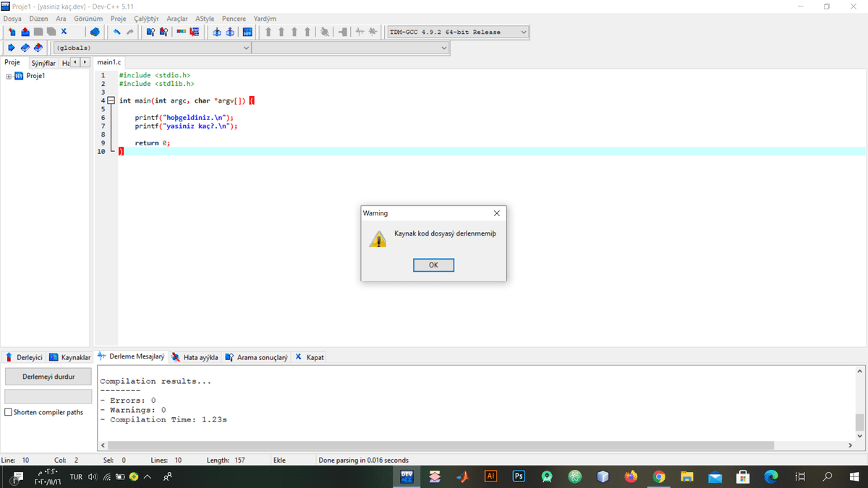This screenshot has height=488, width=868.
Task: Switch to the Arama sonuçları tab
Action: coord(257,357)
